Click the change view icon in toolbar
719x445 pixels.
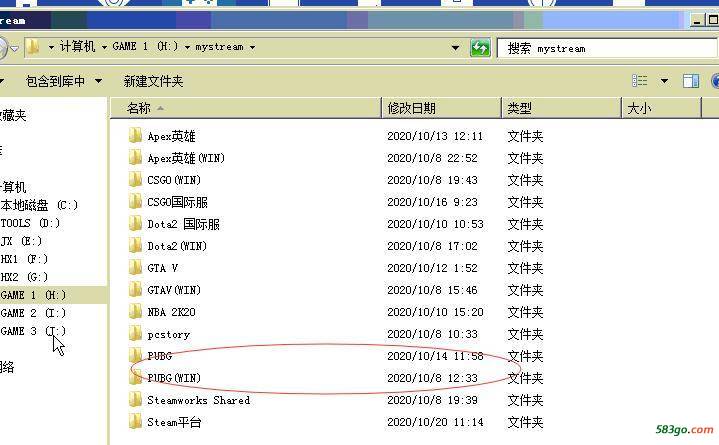coord(640,81)
